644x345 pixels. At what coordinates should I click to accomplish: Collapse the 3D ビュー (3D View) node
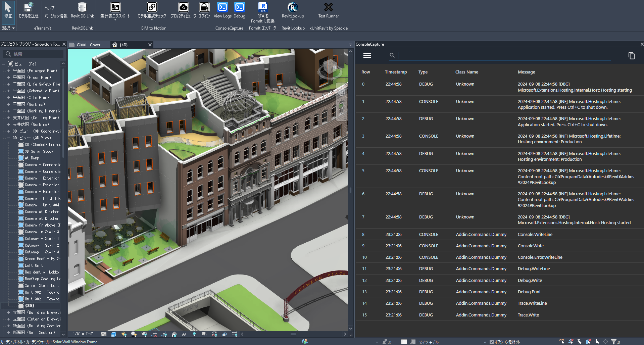pos(8,138)
